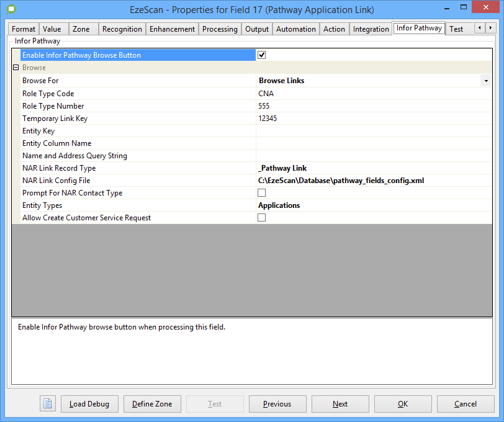Click the EzeScan app icon in title bar
This screenshot has height=422, width=504.
[x=11, y=11]
